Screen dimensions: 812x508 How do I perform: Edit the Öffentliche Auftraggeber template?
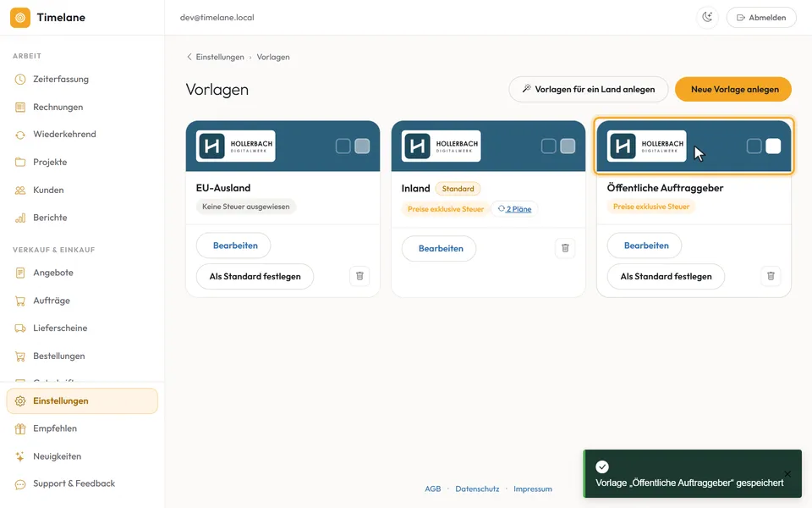click(645, 246)
